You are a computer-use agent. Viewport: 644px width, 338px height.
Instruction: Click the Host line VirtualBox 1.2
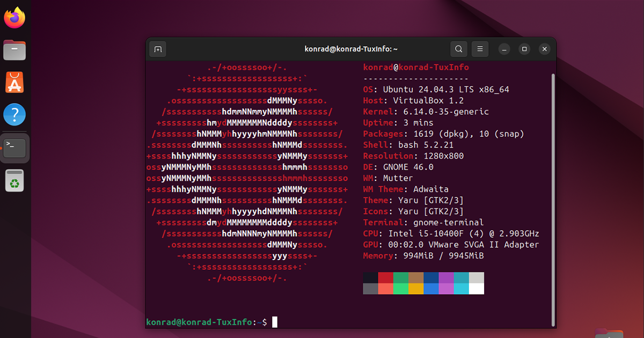(x=414, y=101)
